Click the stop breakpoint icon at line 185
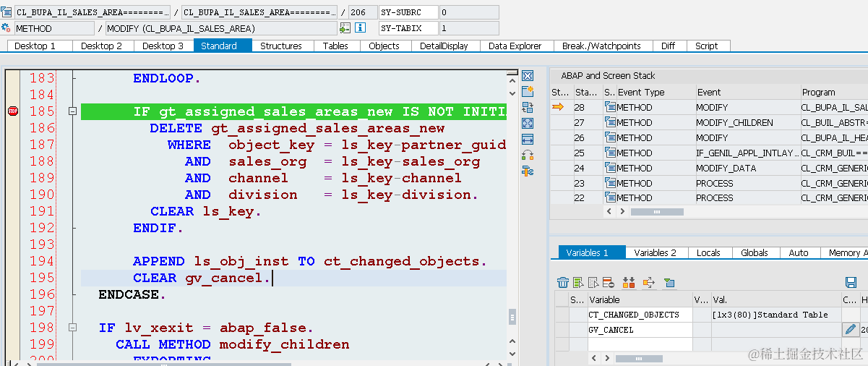The height and width of the screenshot is (366, 868). 12,111
